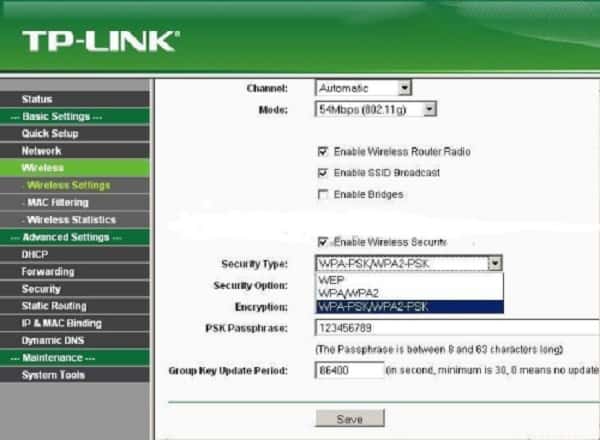
Task: Click the Group Key Update Period label
Action: point(228,370)
